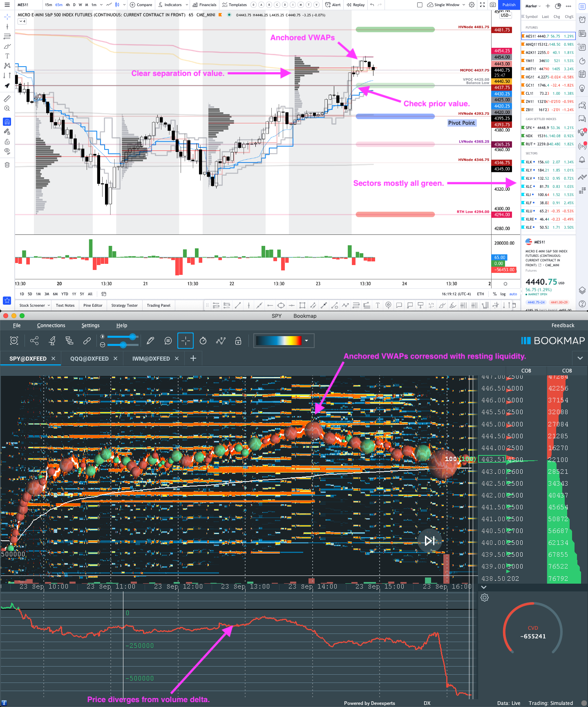
Task: Toggle percent scale on price axis
Action: (495, 294)
